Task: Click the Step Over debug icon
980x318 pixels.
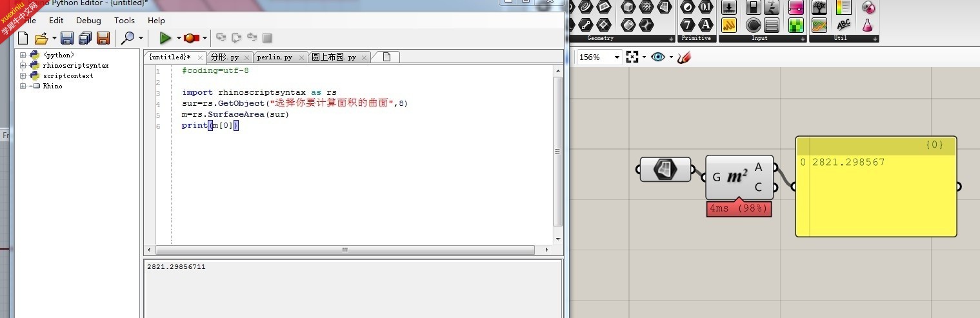Action: (x=236, y=38)
